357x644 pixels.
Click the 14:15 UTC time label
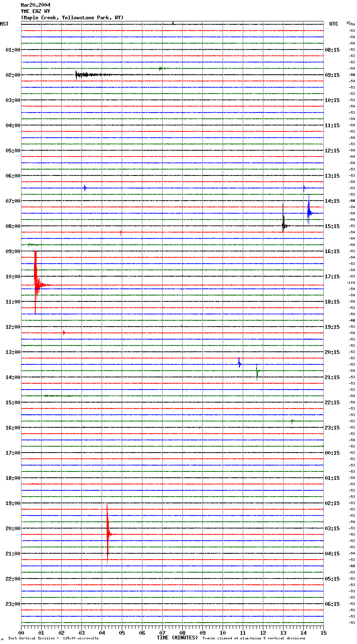332,201
